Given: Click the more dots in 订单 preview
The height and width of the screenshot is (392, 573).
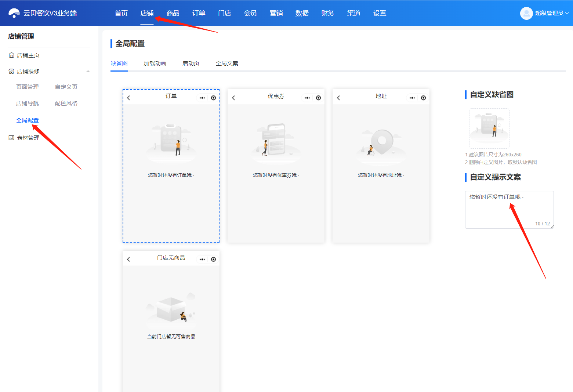Looking at the screenshot, I should pos(202,98).
